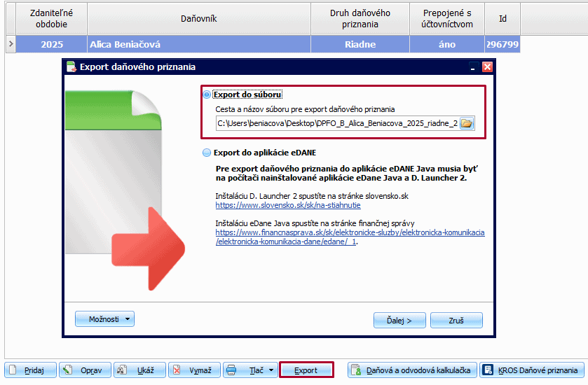The height and width of the screenshot is (385, 588).
Task: Expand the Možnosti dropdown
Action: (104, 319)
